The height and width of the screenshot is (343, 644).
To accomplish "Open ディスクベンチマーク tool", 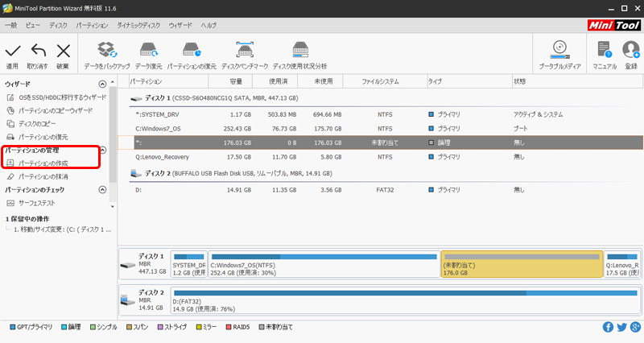I will (x=245, y=55).
